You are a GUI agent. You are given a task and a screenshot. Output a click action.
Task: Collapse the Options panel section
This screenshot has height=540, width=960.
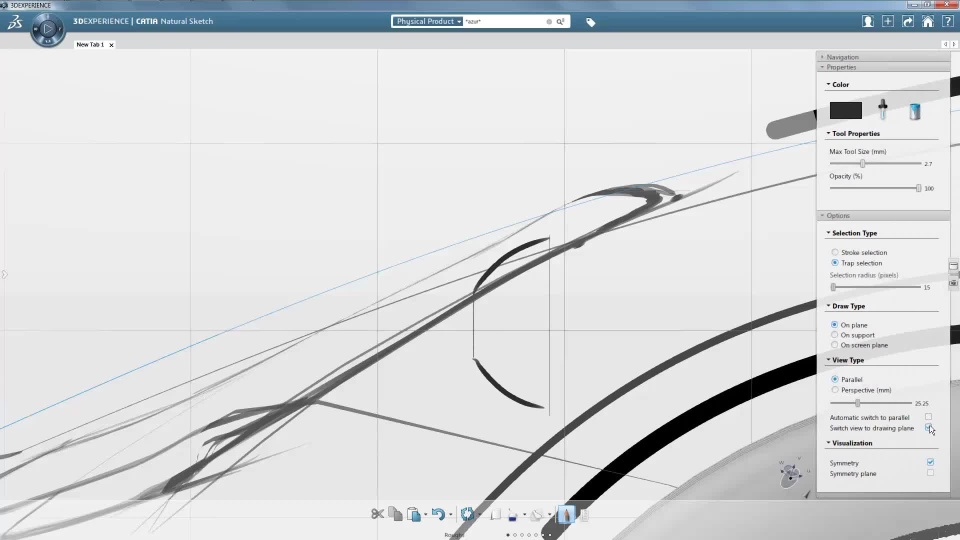[x=883, y=216]
